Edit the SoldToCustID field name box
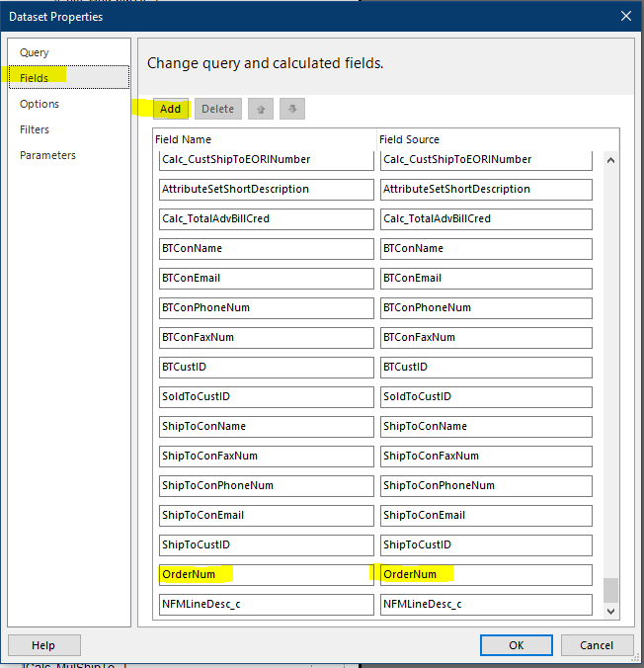The height and width of the screenshot is (668, 644). coord(267,397)
